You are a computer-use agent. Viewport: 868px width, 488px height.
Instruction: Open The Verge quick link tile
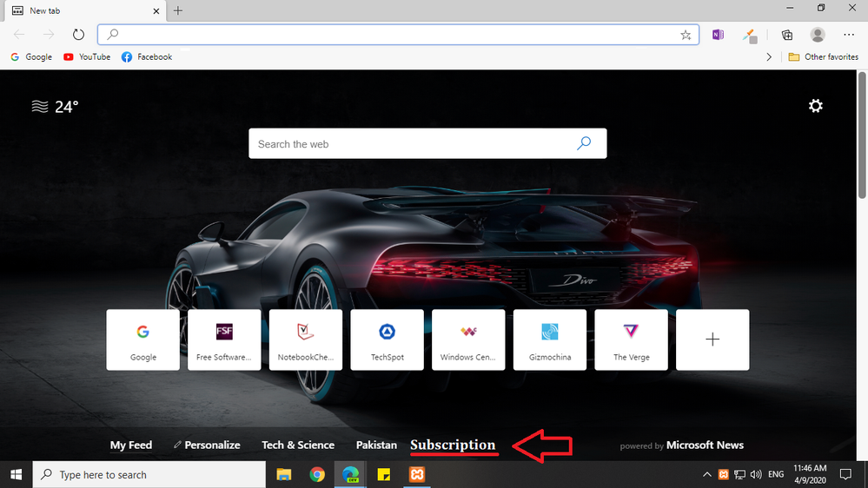[631, 340]
